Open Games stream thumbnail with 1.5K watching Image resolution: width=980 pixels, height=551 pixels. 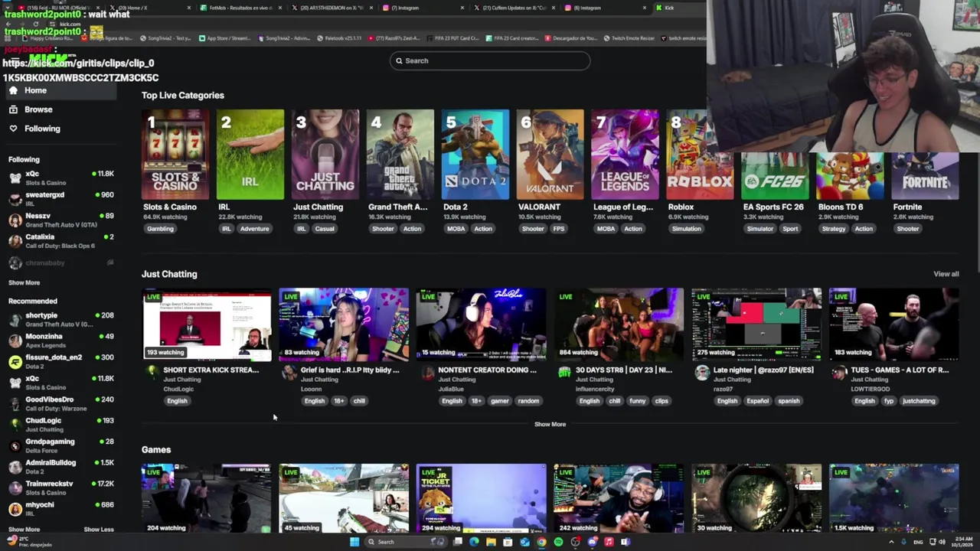(893, 498)
